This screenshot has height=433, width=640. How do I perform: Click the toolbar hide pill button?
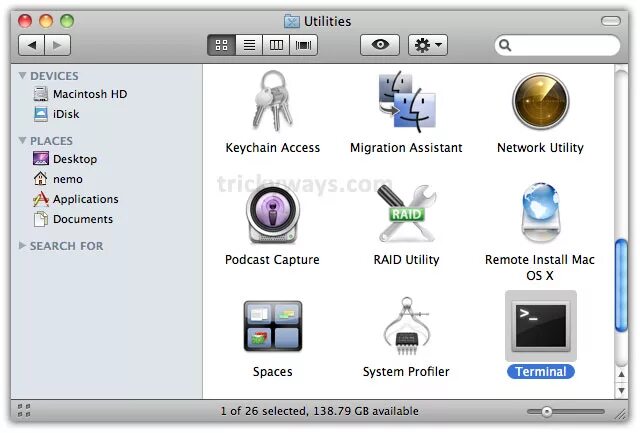coord(611,21)
